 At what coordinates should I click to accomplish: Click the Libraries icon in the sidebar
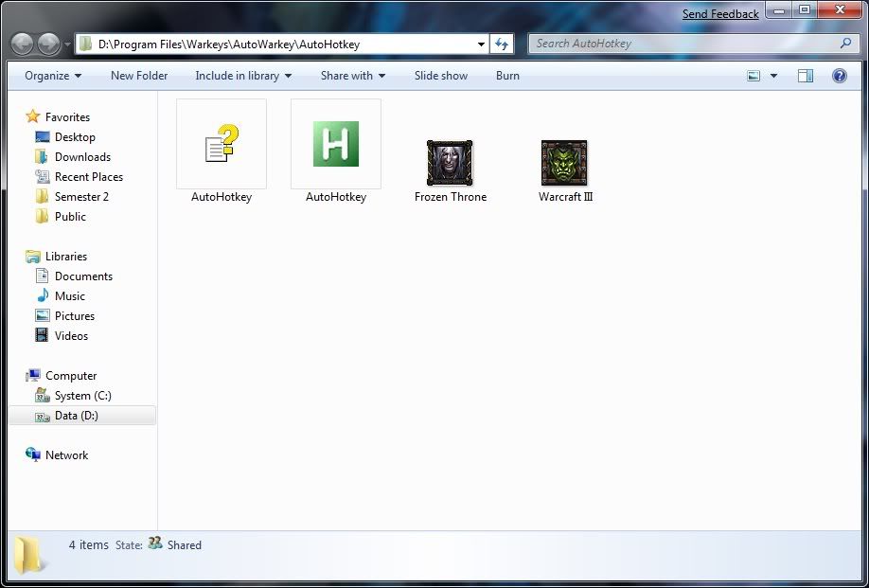point(33,256)
